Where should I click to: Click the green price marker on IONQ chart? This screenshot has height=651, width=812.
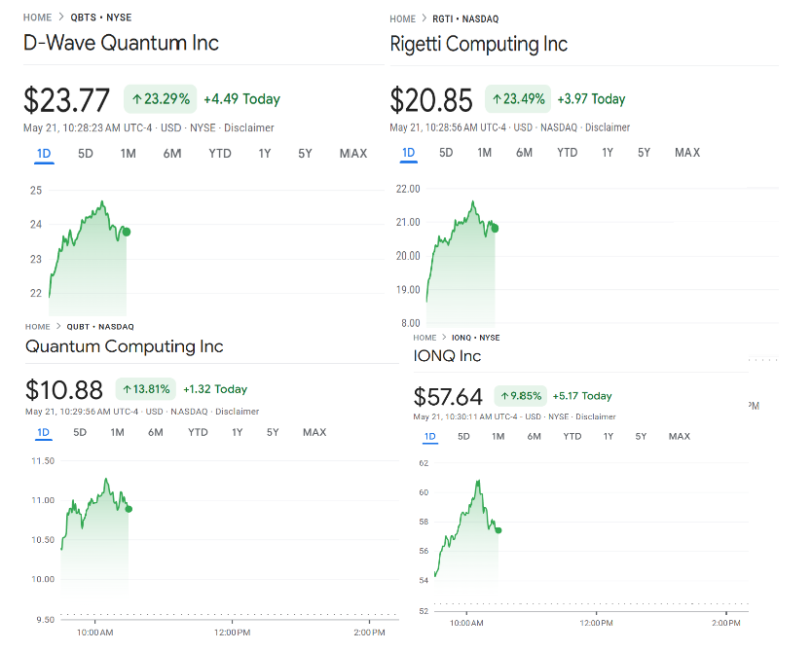(x=498, y=530)
